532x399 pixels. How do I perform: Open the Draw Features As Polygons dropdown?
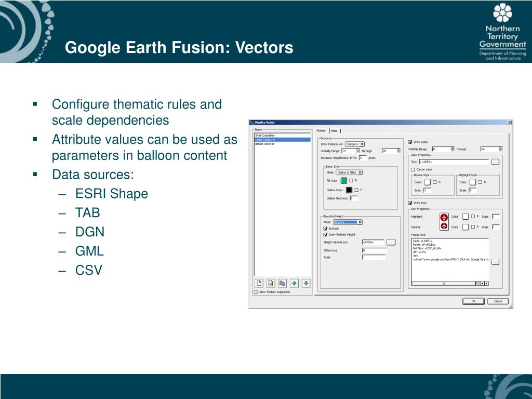pyautogui.click(x=354, y=144)
